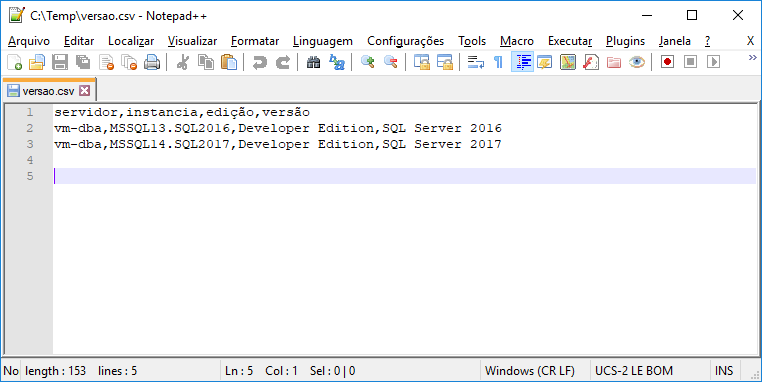Viewport: 762px width, 382px height.
Task: Open the Arquivo menu
Action: click(29, 41)
